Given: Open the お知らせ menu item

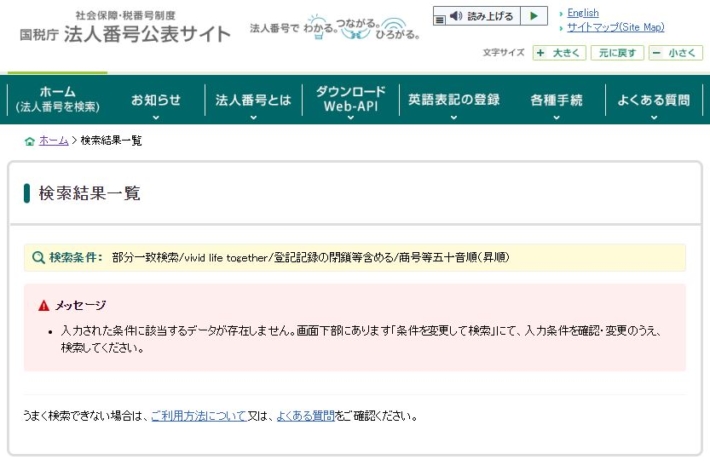Looking at the screenshot, I should click(x=156, y=100).
